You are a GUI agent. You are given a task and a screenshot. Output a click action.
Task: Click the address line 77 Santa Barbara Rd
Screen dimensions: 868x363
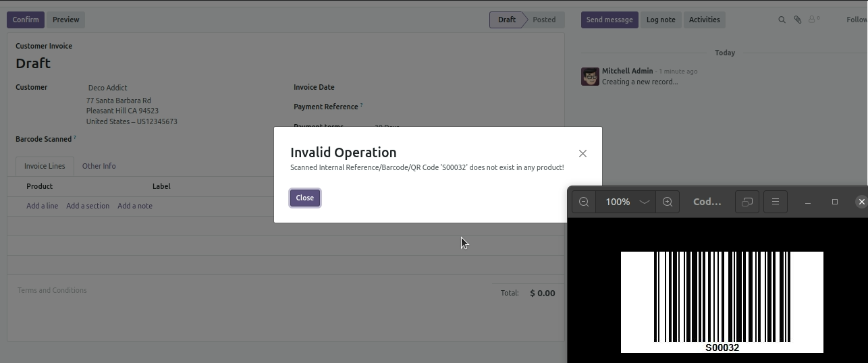(x=119, y=101)
